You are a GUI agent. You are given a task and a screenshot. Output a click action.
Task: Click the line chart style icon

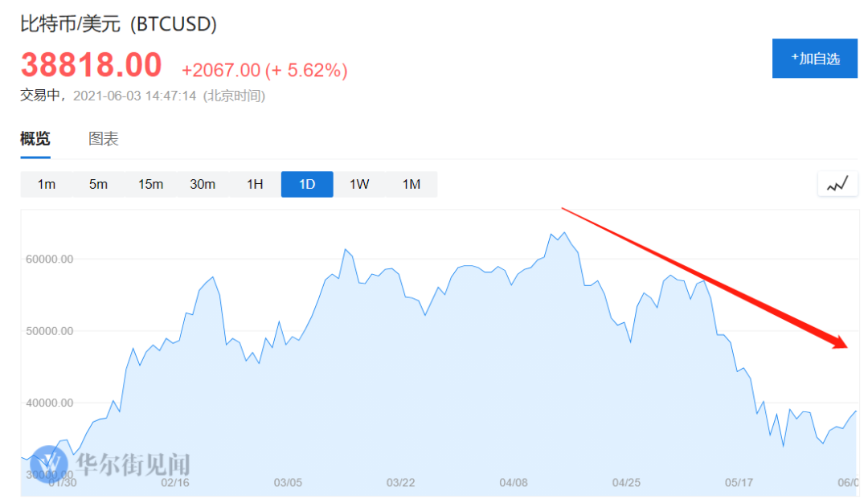click(x=837, y=184)
